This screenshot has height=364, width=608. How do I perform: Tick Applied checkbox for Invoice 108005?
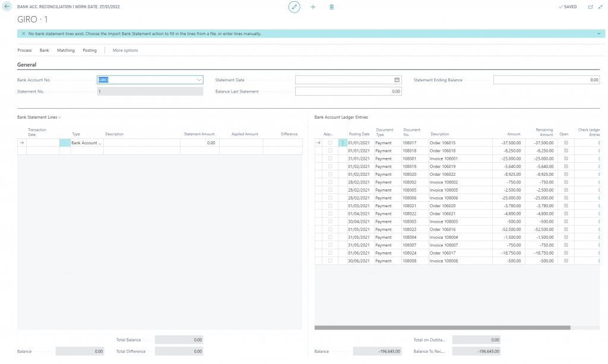point(330,191)
